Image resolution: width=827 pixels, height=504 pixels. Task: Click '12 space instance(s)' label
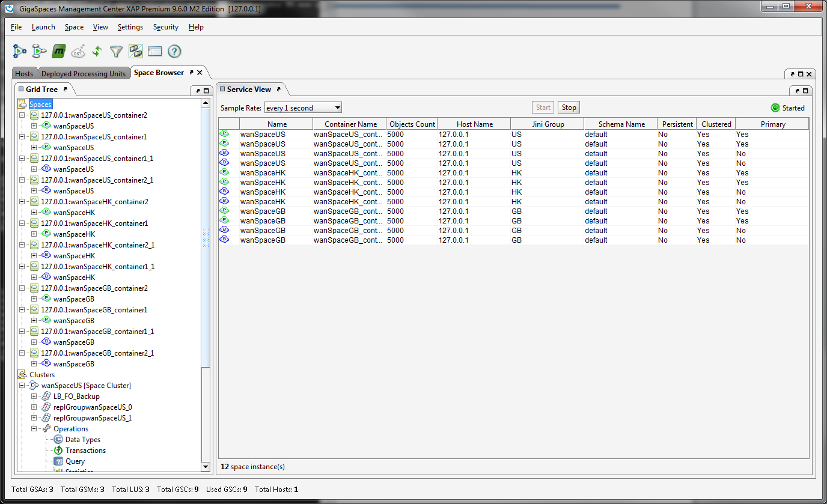click(x=252, y=467)
